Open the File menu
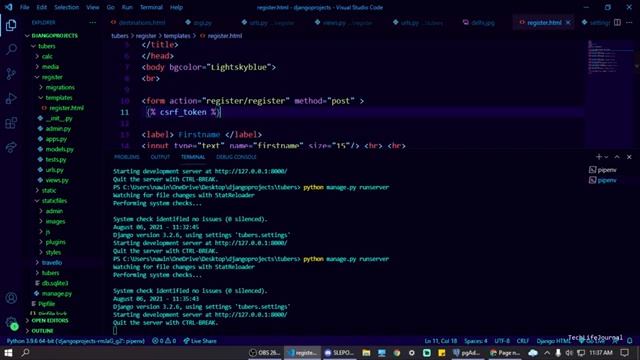 pos(24,7)
